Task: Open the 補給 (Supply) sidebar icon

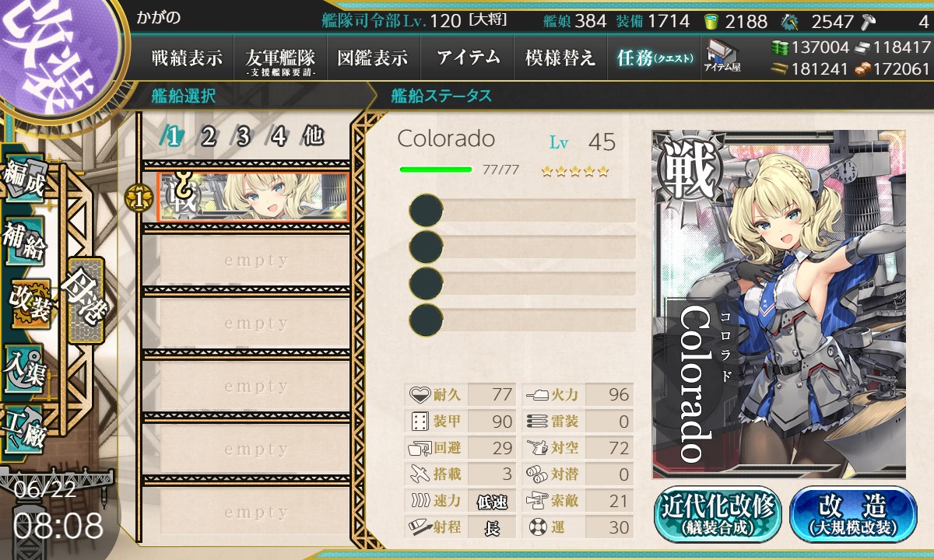Action: click(x=26, y=243)
